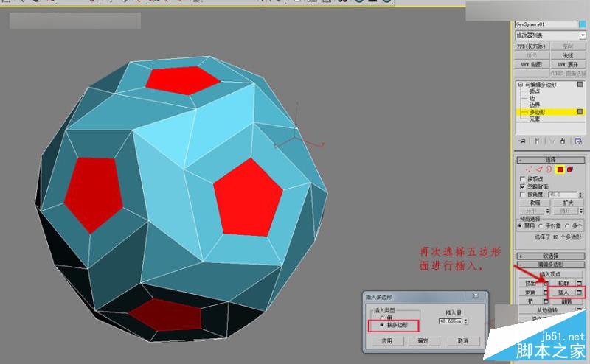This screenshot has height=364, width=590.
Task: Click the red pentagon face at sphere center
Action: [248, 198]
